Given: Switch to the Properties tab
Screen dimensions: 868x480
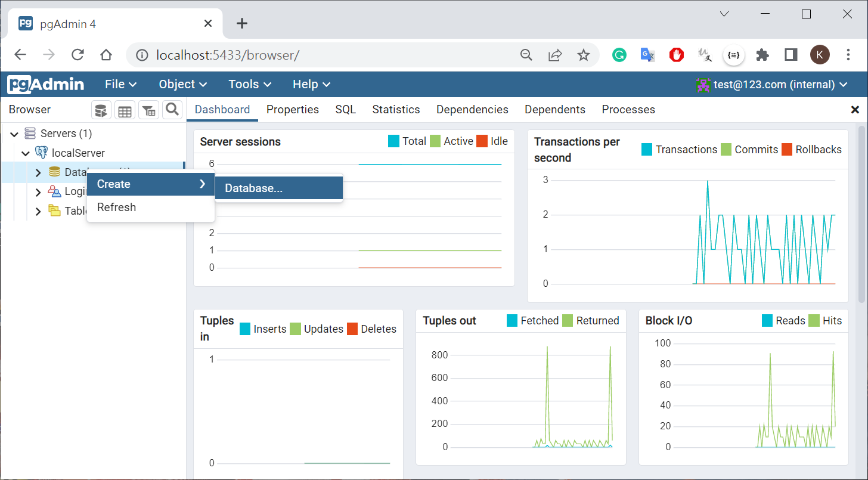Looking at the screenshot, I should tap(292, 110).
